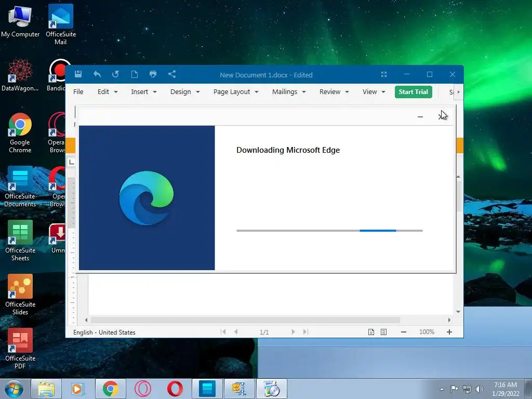The image size is (532, 399).
Task: Click the volume speaker tray icon
Action: click(480, 389)
